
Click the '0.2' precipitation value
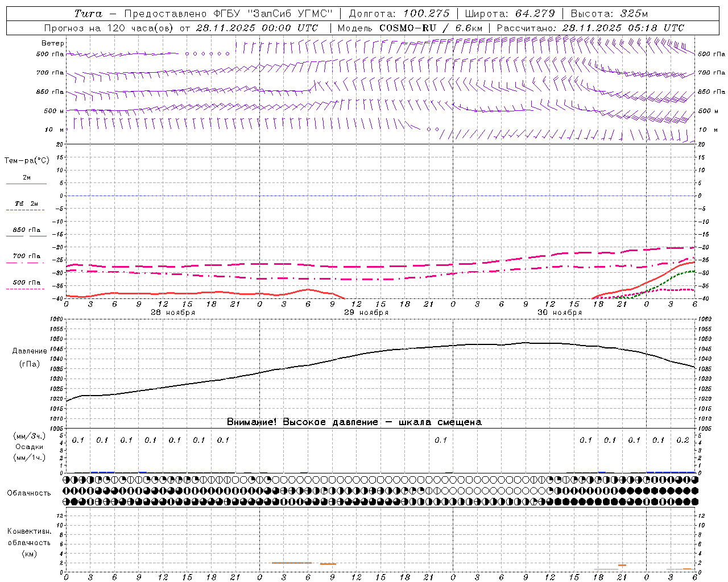(x=682, y=440)
